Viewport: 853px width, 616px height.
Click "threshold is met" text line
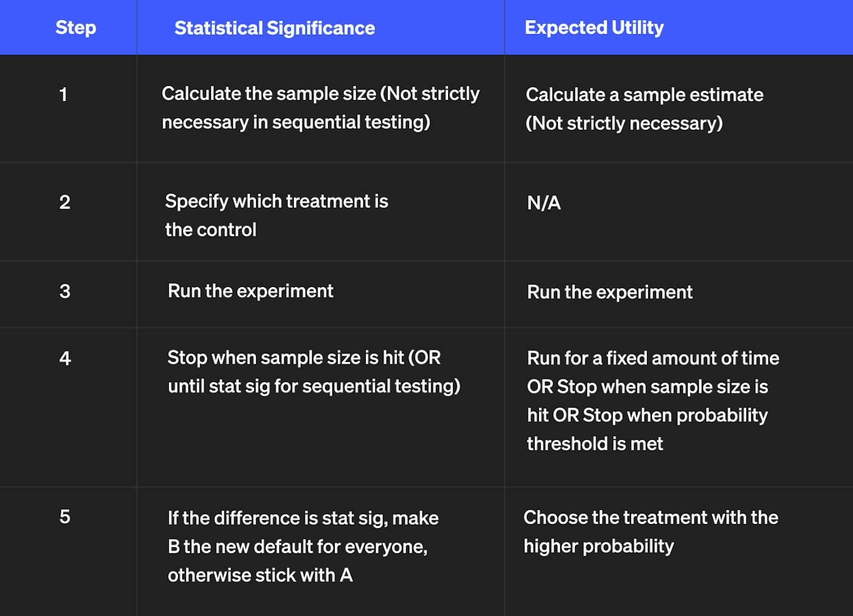[x=594, y=444]
